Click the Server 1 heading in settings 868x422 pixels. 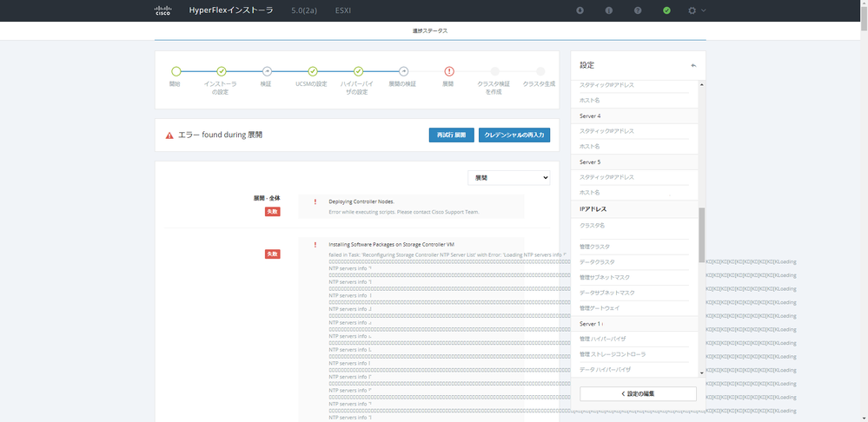click(590, 324)
